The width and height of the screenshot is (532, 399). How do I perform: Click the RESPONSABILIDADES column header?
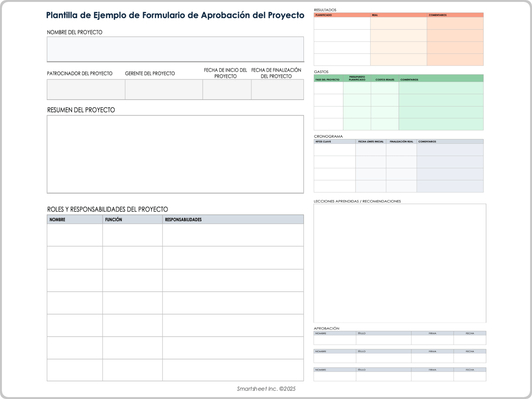(183, 219)
